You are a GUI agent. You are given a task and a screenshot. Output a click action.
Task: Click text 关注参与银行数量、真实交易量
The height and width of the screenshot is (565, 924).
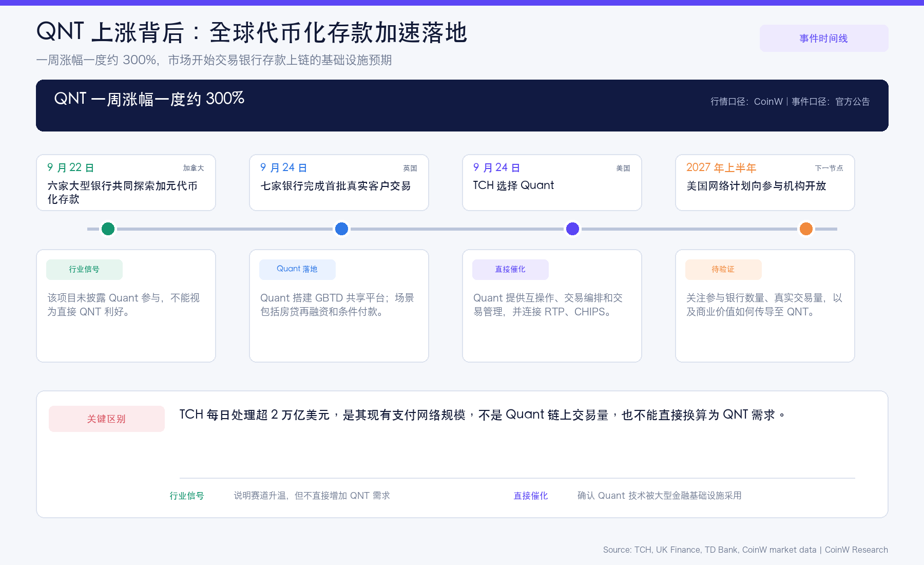[x=764, y=305]
